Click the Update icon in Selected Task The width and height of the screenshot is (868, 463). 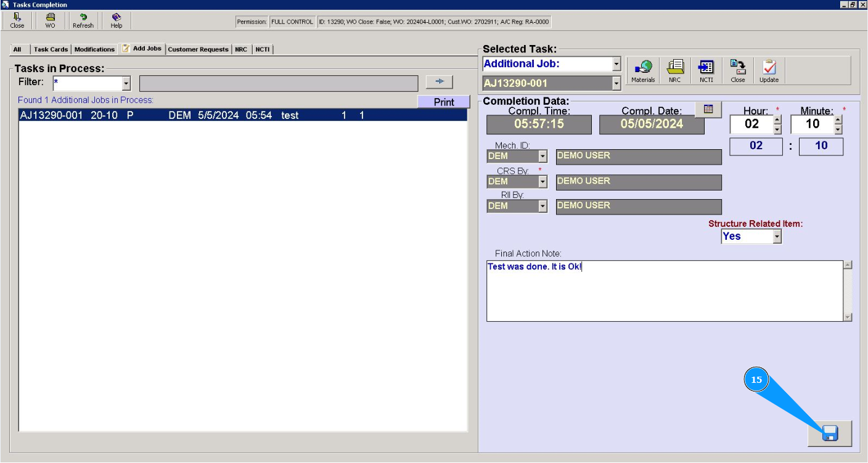pyautogui.click(x=769, y=71)
